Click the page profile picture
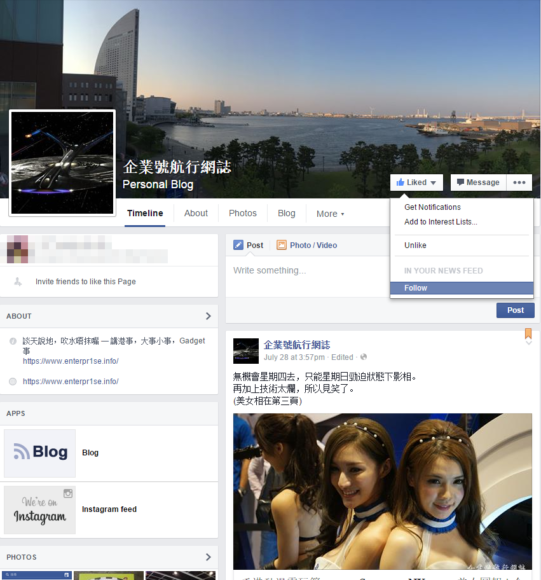The height and width of the screenshot is (580, 541). [62, 162]
